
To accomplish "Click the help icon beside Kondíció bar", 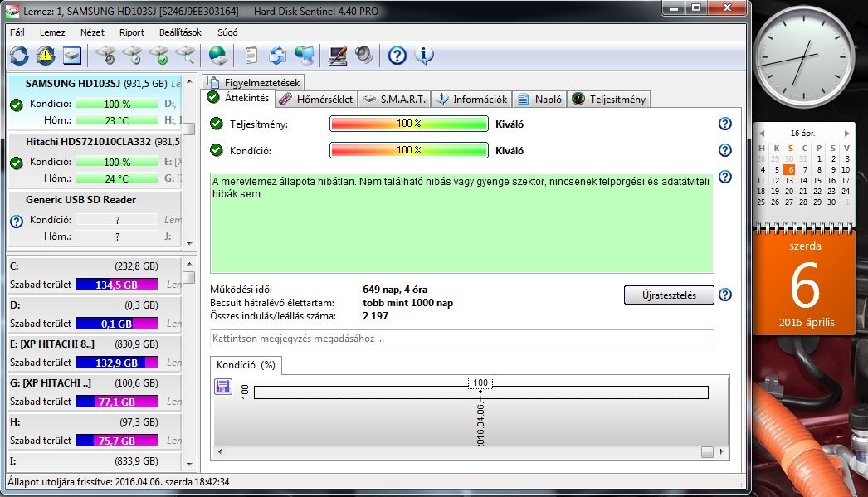I will click(x=724, y=150).
